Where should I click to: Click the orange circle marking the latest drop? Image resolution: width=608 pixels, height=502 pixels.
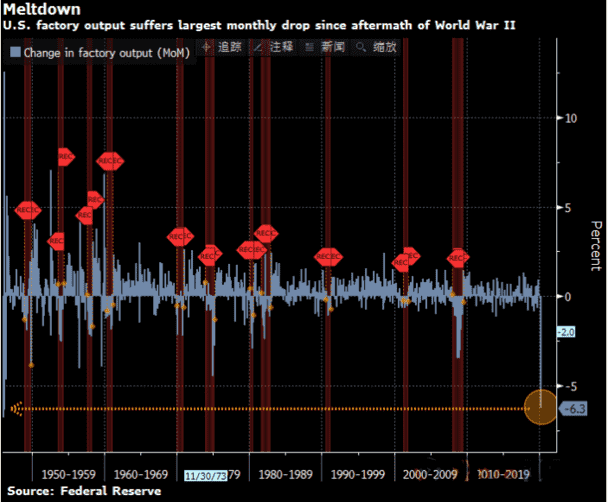542,408
